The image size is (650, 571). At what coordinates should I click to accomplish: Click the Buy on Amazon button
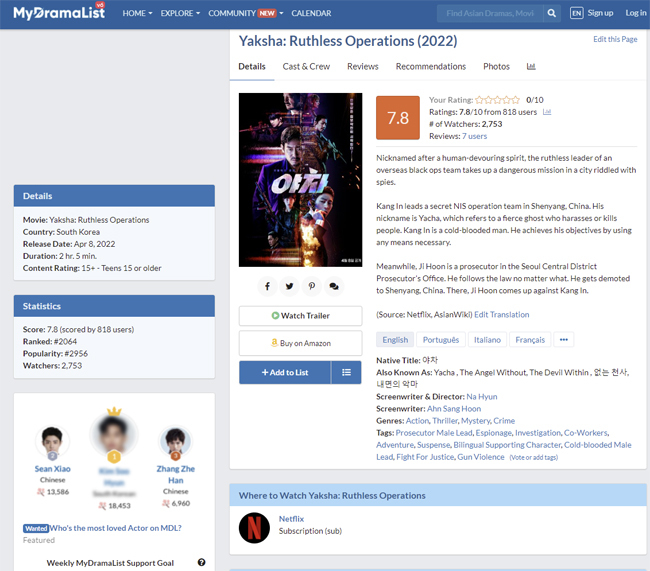tap(301, 343)
